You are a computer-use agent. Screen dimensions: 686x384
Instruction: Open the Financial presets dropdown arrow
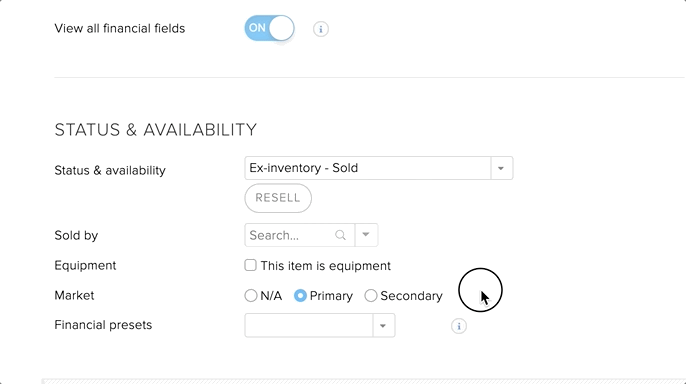[x=383, y=325]
